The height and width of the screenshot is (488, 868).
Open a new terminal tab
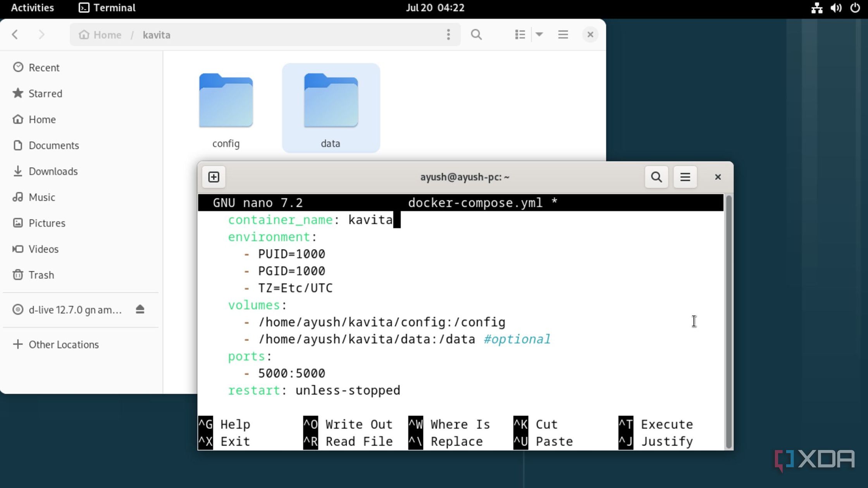coord(214,177)
